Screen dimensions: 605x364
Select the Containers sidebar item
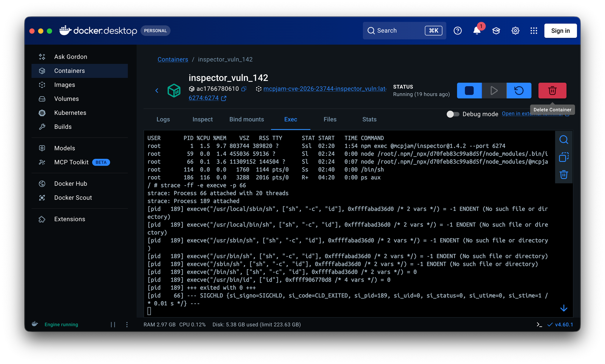click(x=79, y=71)
